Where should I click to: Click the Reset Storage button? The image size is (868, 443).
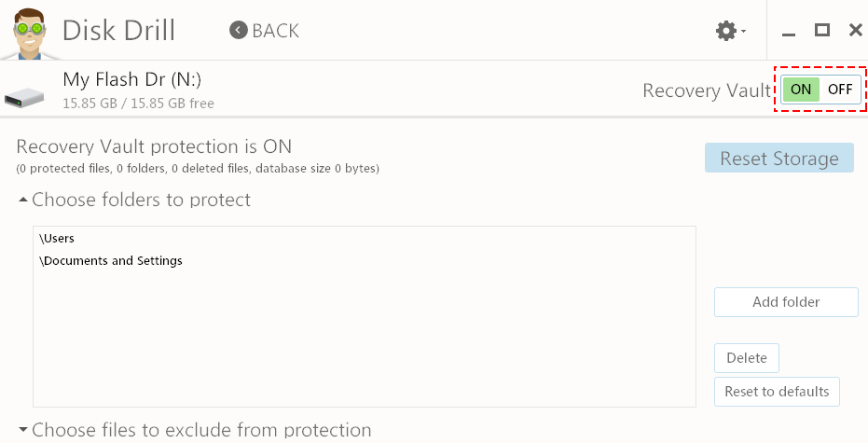coord(778,158)
